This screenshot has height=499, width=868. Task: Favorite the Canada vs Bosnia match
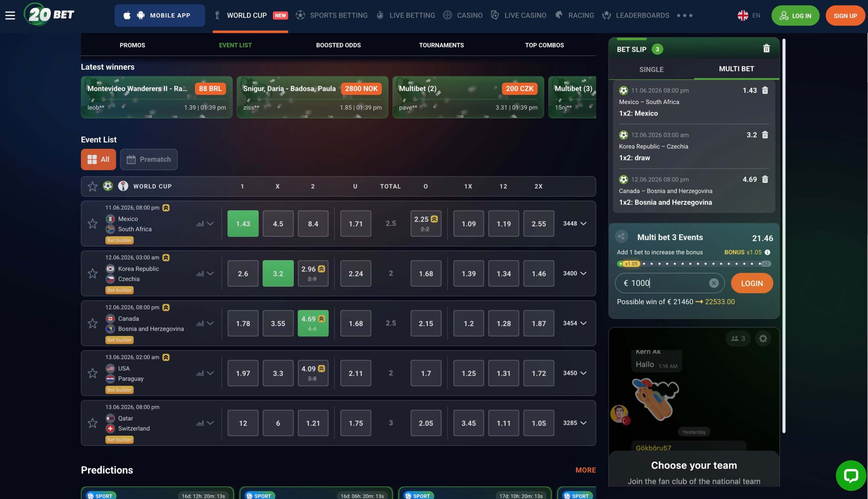[93, 323]
